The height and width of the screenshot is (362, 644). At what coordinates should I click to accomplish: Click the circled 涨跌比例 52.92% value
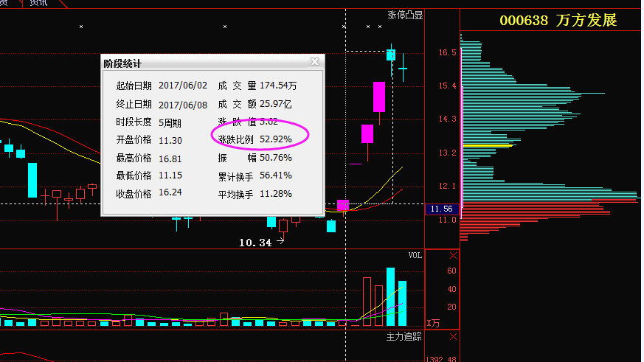[275, 139]
